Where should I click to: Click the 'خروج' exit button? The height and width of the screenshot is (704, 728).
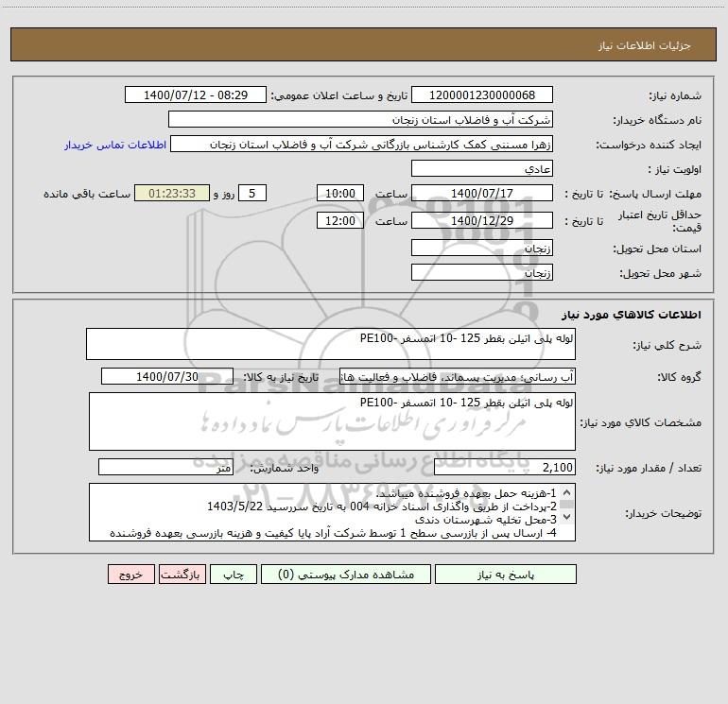[130, 574]
